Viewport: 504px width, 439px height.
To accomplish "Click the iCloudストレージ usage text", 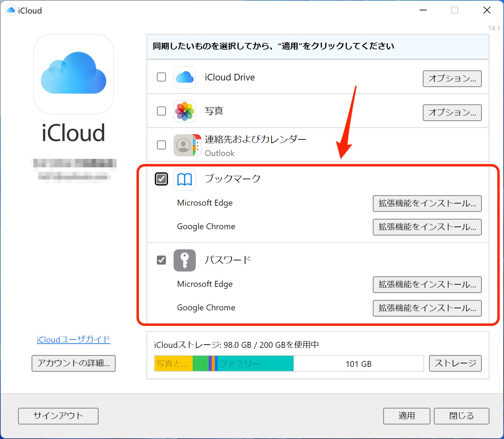I will (236, 345).
